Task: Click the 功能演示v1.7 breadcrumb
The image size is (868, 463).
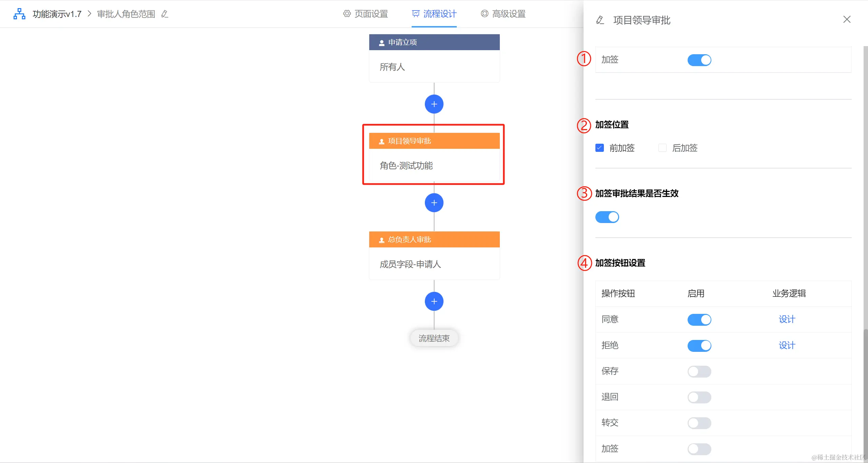Action: 57,14
